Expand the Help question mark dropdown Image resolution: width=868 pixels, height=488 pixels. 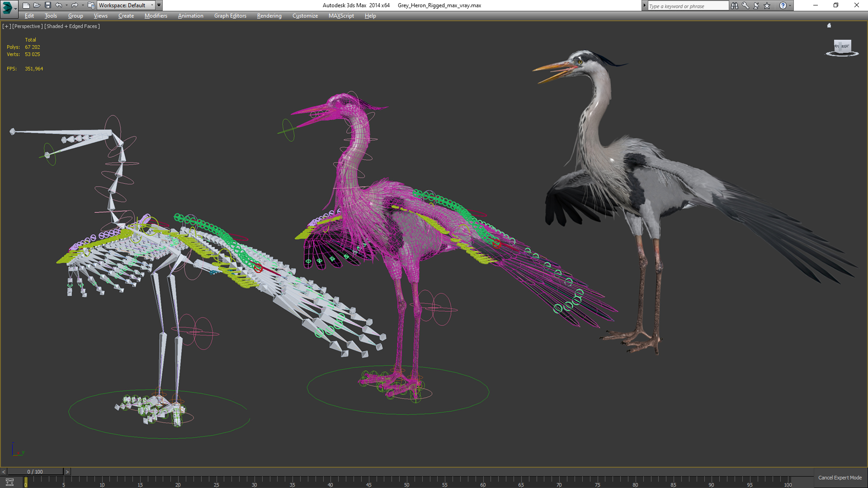(x=790, y=5)
